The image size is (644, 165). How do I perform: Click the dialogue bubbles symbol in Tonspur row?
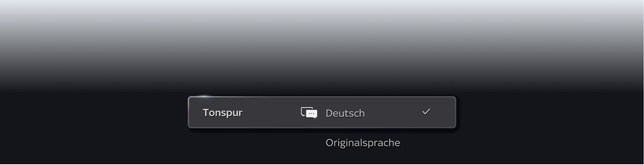309,113
